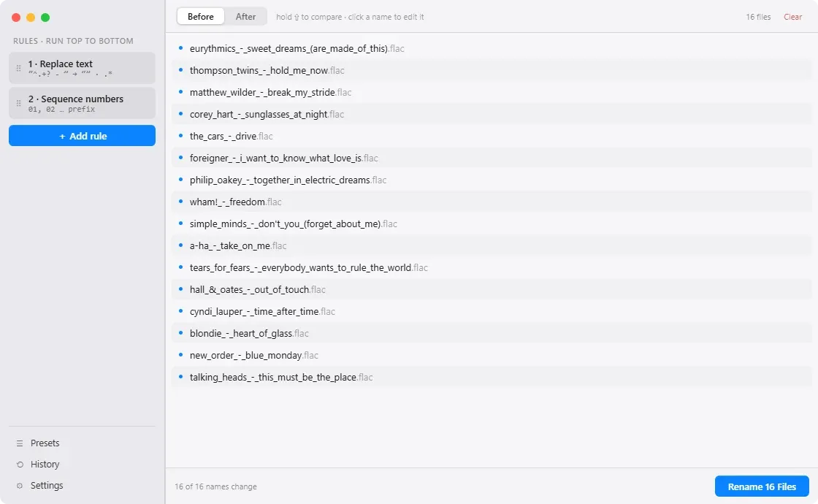The height and width of the screenshot is (504, 818).
Task: Edit the matthew_wilder_-_break_my_stride file name
Action: 270,92
